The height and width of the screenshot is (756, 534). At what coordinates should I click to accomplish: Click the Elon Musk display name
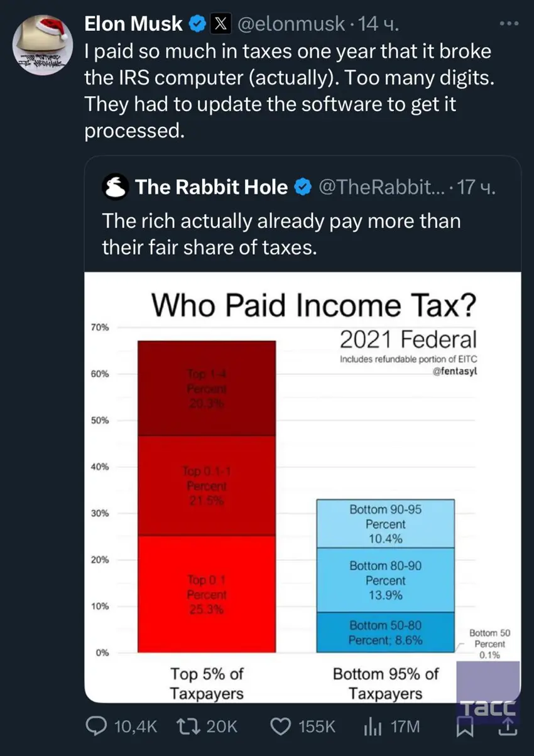(133, 24)
